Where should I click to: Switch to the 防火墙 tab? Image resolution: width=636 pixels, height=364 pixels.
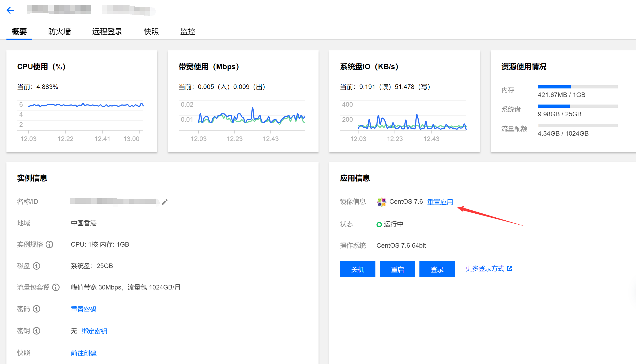60,32
